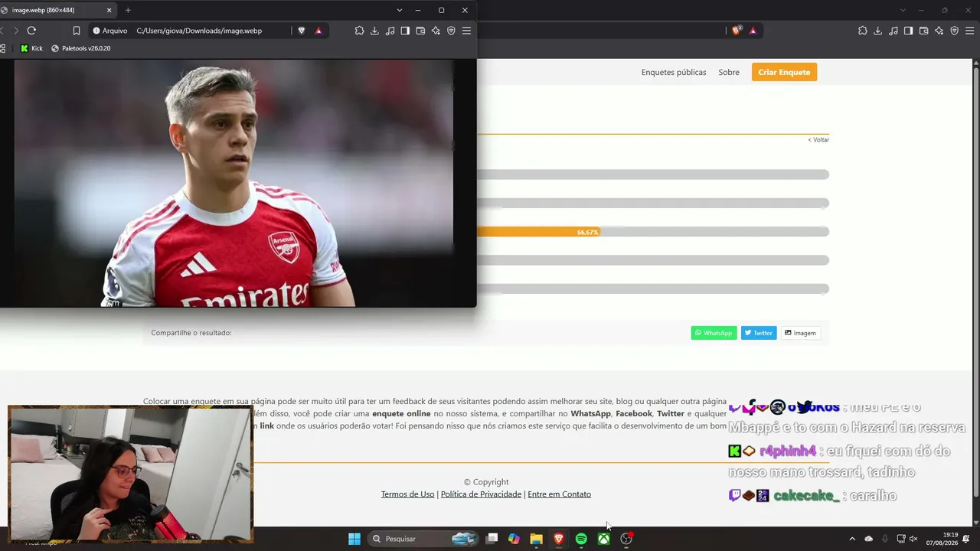Open the OBS Studio taskbar icon
The height and width of the screenshot is (551, 980).
tap(626, 539)
